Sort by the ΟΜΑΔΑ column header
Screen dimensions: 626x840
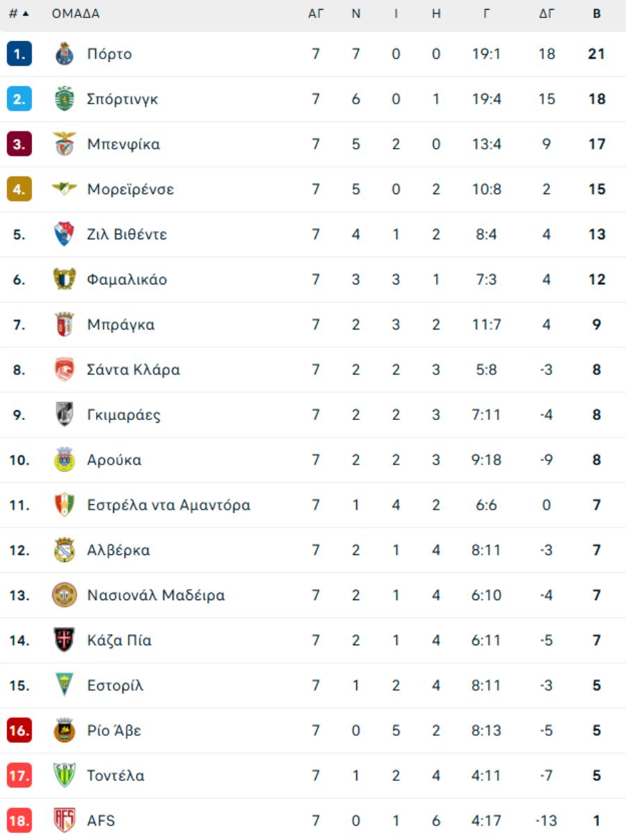pyautogui.click(x=76, y=14)
